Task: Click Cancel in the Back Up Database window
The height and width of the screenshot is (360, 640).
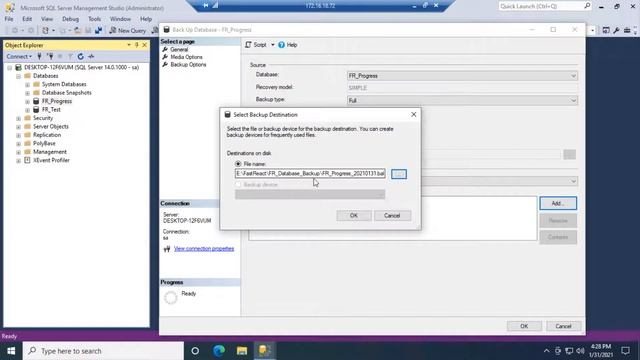Action: (563, 326)
